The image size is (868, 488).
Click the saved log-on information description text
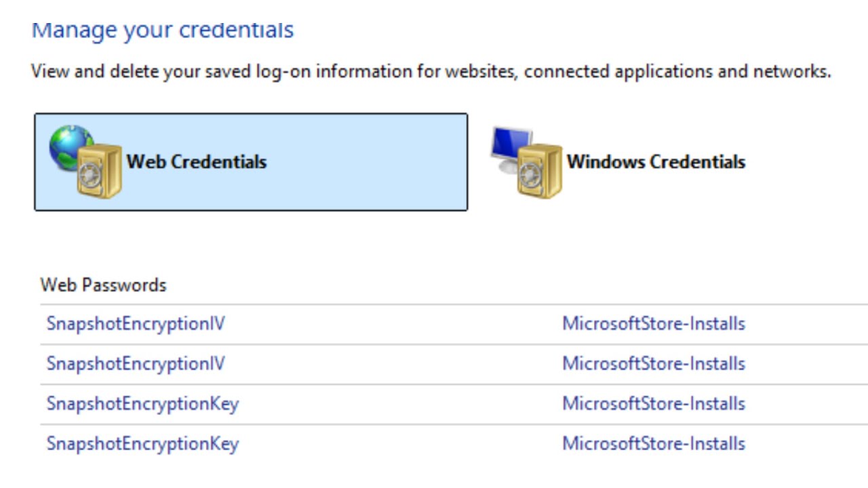point(431,71)
